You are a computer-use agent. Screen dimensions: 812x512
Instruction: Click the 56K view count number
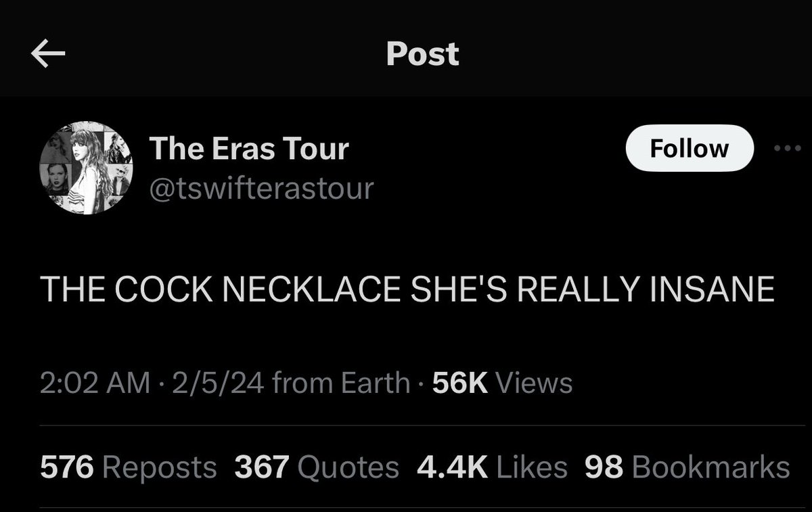pyautogui.click(x=460, y=383)
